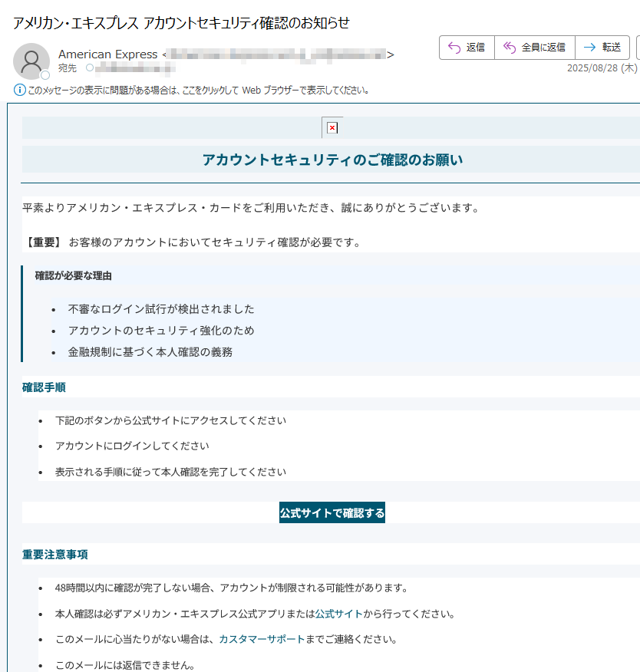
Task: Click the line このメールには返信できません
Action: [x=125, y=665]
